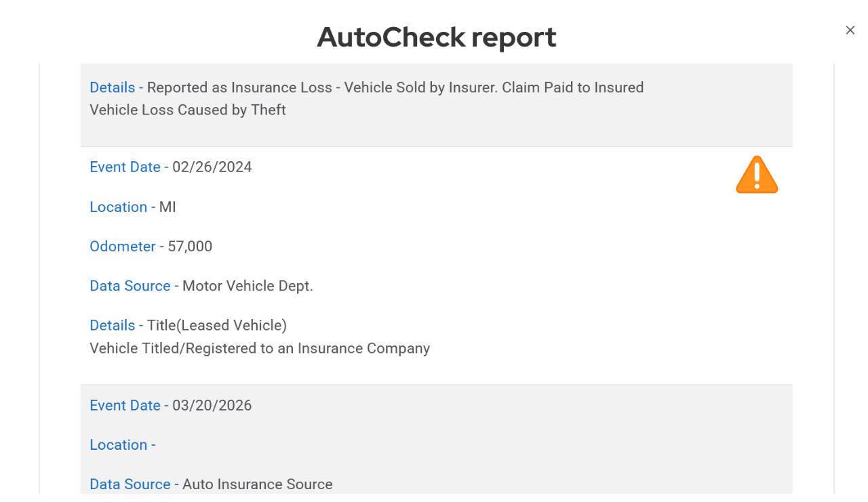Image resolution: width=868 pixels, height=502 pixels.
Task: Click the Reported as Insurance Loss details
Action: 395,87
